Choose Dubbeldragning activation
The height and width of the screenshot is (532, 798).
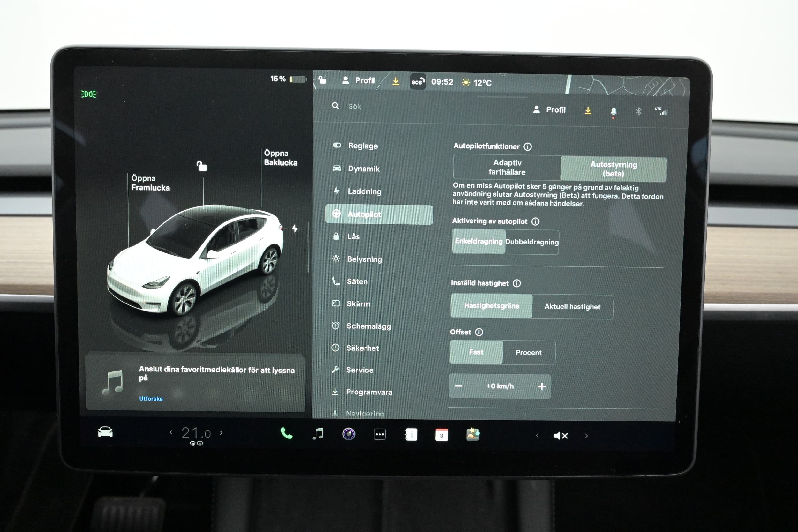532,242
